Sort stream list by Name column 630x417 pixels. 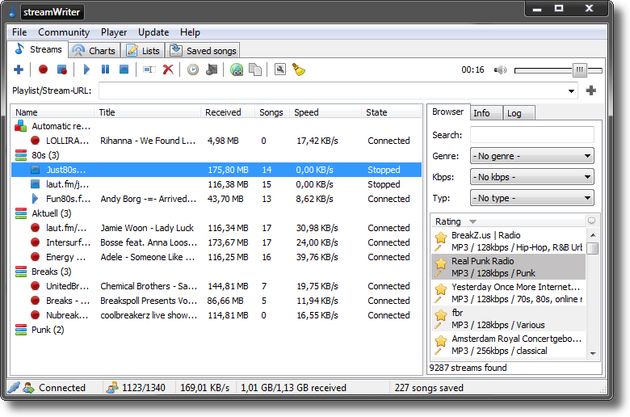53,112
